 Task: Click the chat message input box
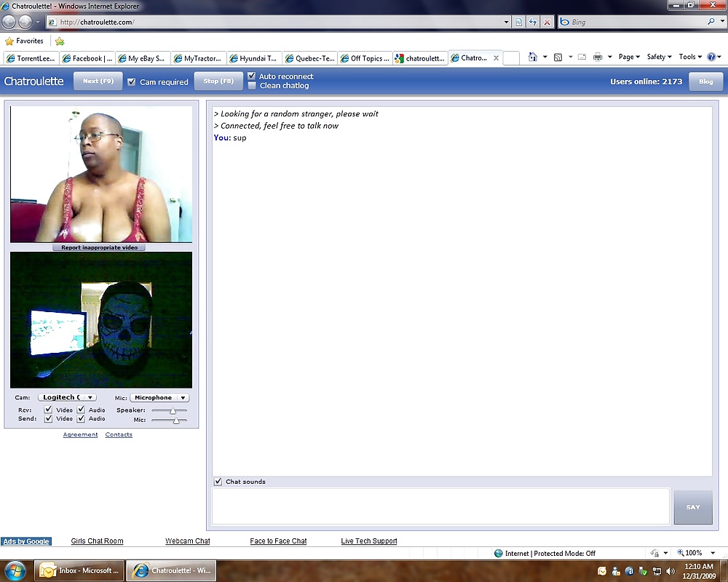click(x=440, y=506)
